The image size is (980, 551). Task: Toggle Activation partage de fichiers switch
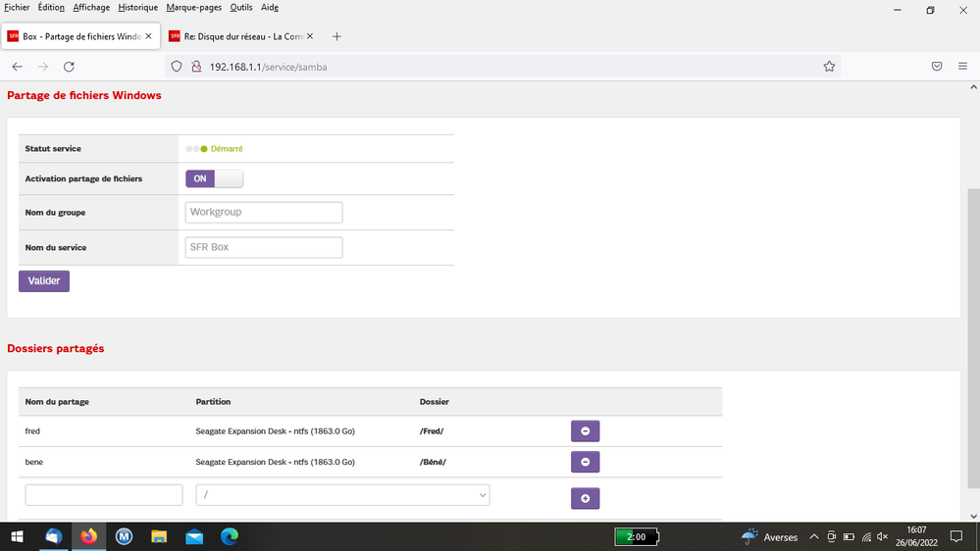pyautogui.click(x=214, y=178)
